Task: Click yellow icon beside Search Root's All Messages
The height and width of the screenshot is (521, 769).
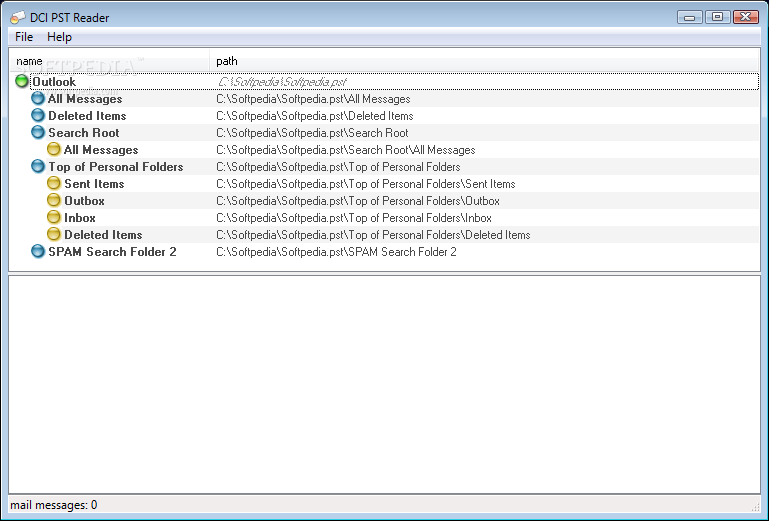Action: tap(53, 149)
